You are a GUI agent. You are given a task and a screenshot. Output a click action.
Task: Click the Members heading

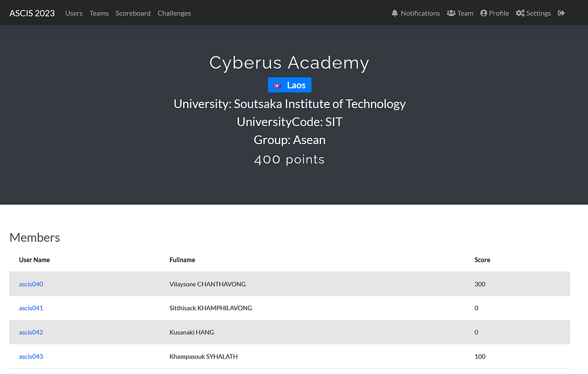[x=34, y=237]
